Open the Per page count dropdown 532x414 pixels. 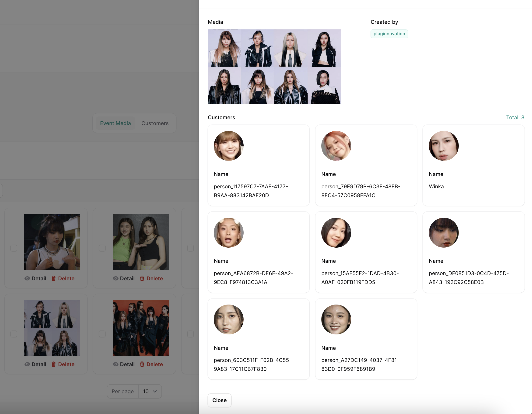[x=150, y=391]
